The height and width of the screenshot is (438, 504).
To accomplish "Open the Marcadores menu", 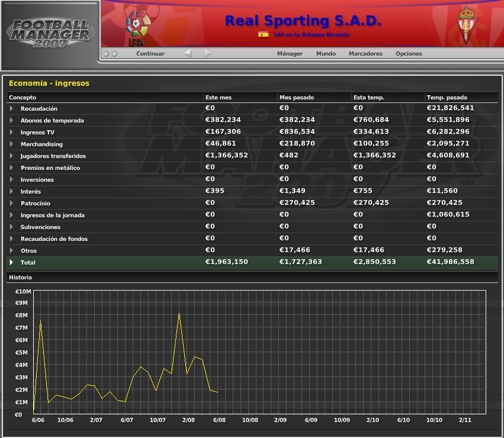I will pyautogui.click(x=366, y=54).
